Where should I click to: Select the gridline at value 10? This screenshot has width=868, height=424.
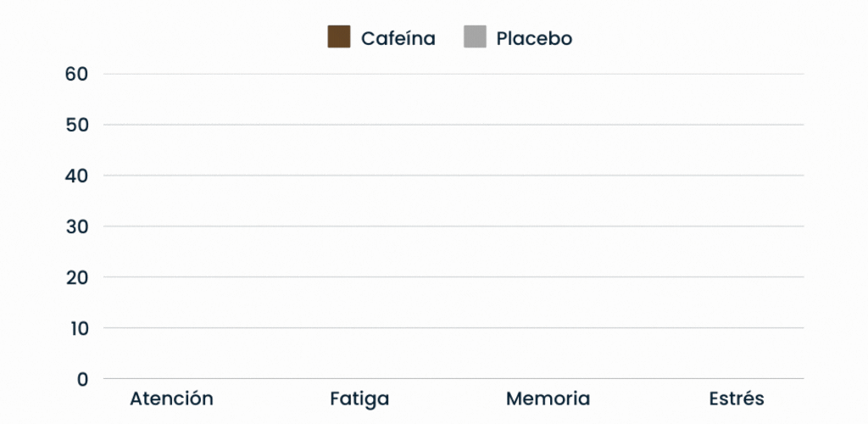(453, 328)
